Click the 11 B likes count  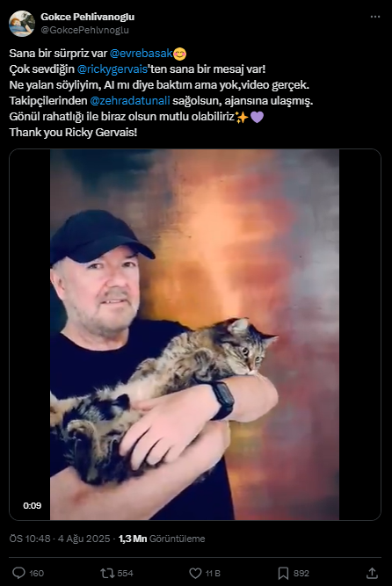click(213, 574)
